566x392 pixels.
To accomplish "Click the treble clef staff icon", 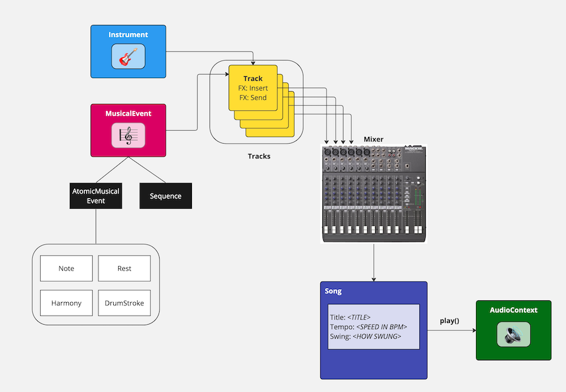I will (128, 136).
